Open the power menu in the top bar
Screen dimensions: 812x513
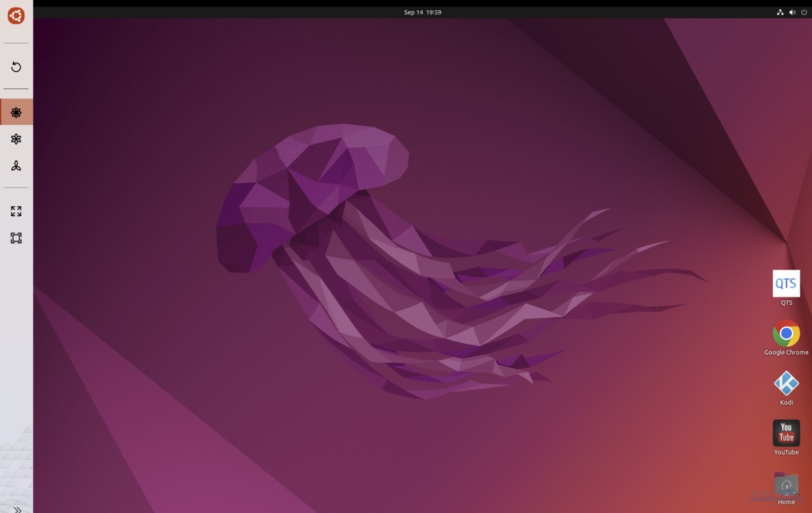[804, 12]
